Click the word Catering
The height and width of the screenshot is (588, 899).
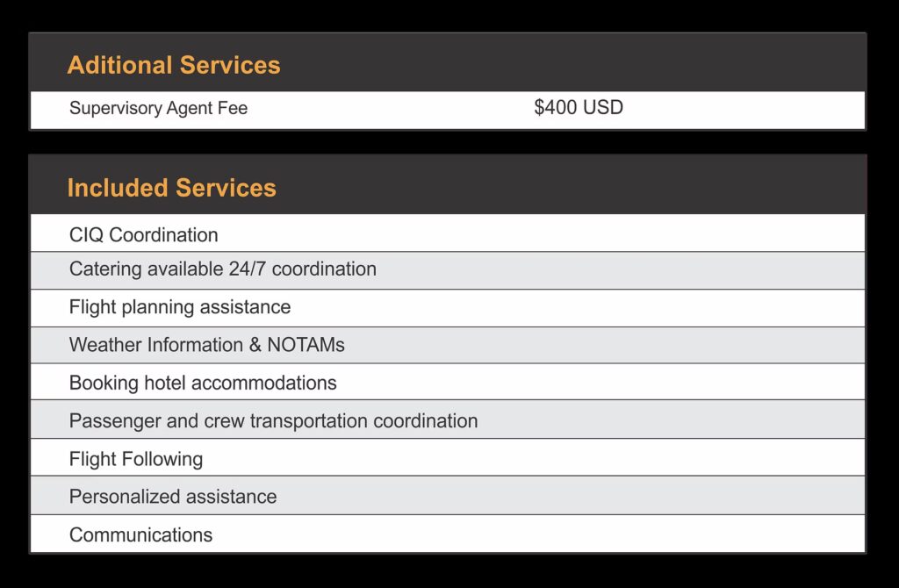(x=105, y=269)
